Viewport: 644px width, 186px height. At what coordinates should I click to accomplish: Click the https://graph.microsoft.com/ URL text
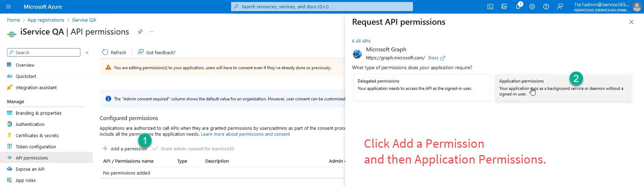tap(395, 58)
